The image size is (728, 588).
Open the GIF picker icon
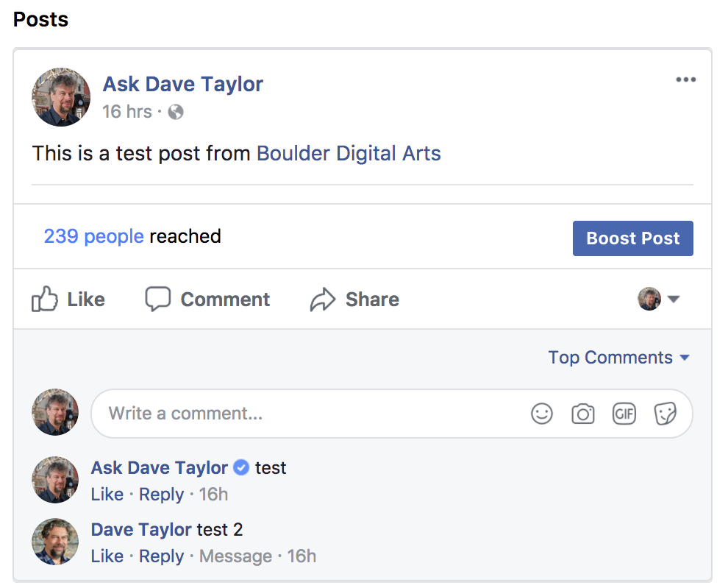(624, 414)
